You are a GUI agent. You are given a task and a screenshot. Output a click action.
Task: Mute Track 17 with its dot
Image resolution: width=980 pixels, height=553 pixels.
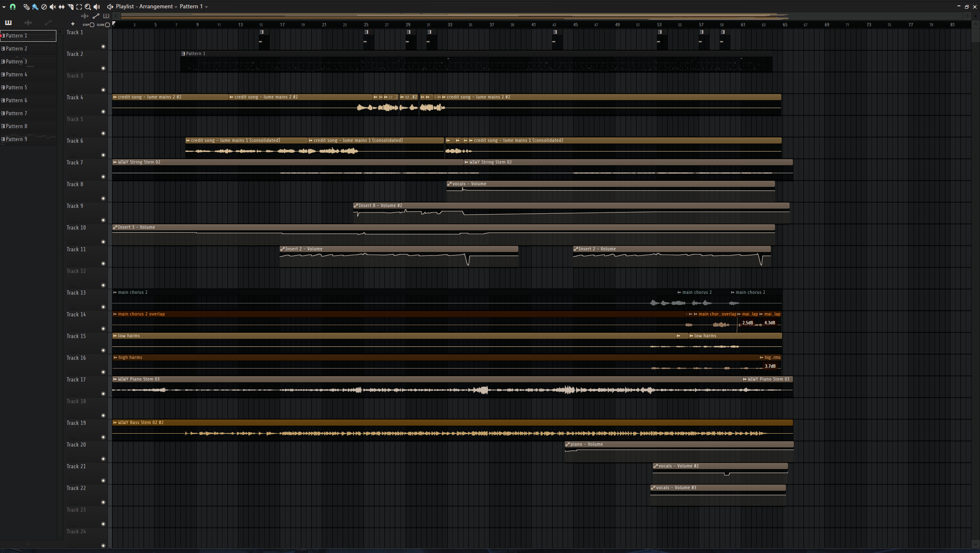click(x=104, y=394)
